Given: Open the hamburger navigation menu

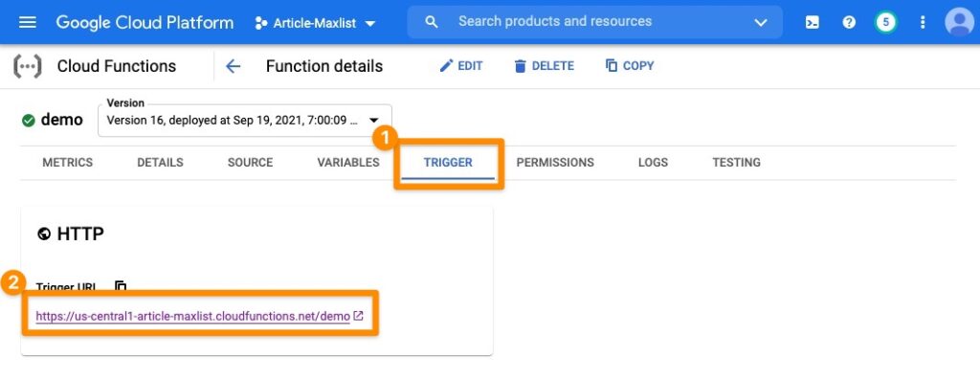Looking at the screenshot, I should [x=28, y=23].
